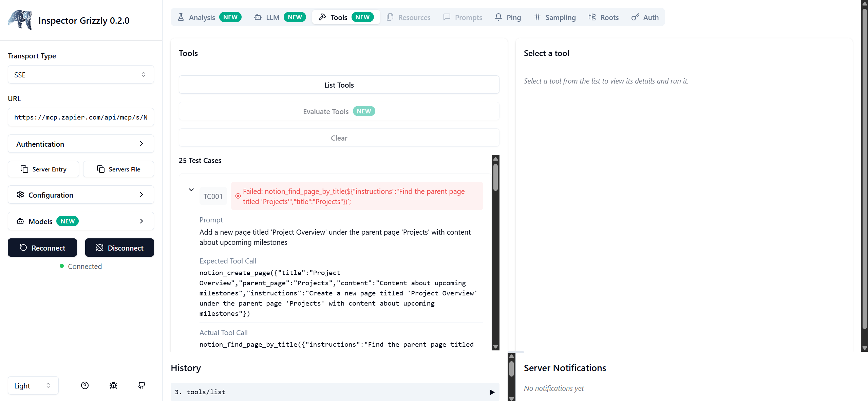Click the help question mark icon

(x=85, y=385)
